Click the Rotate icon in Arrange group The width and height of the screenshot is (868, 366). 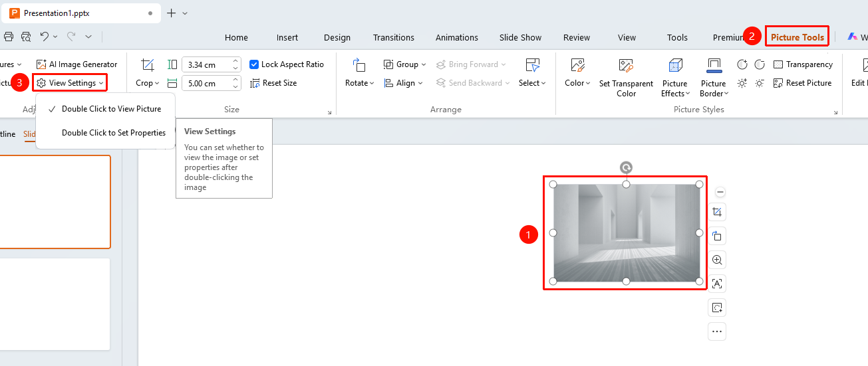(359, 64)
